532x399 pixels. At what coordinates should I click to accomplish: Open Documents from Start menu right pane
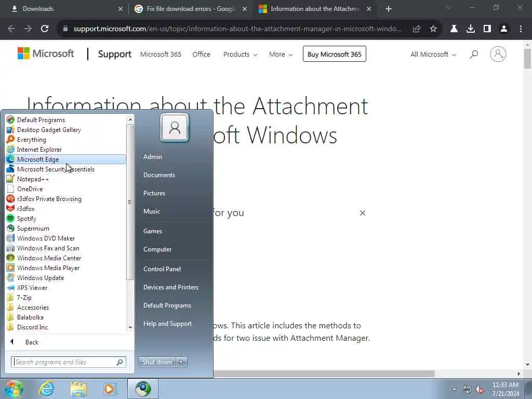coord(159,175)
